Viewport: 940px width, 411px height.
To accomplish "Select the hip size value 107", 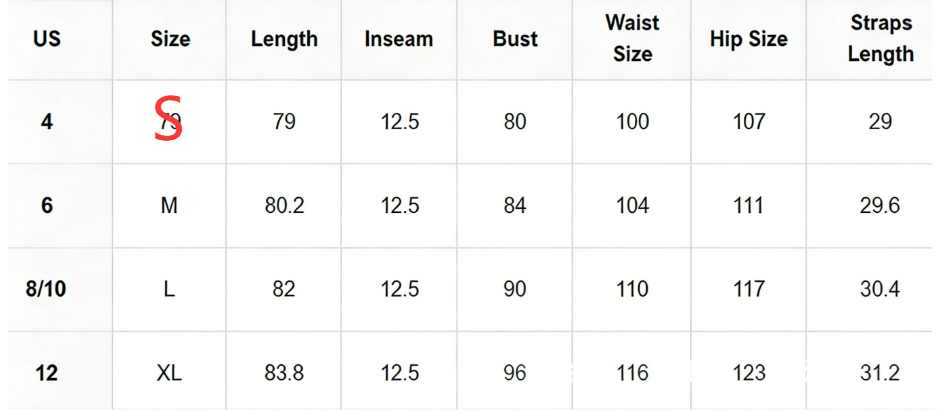I will (748, 122).
